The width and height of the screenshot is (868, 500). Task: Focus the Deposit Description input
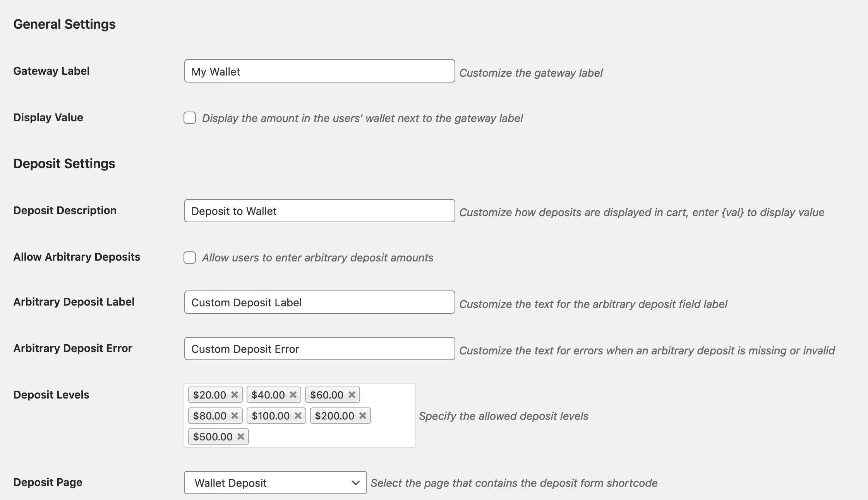[x=319, y=211]
